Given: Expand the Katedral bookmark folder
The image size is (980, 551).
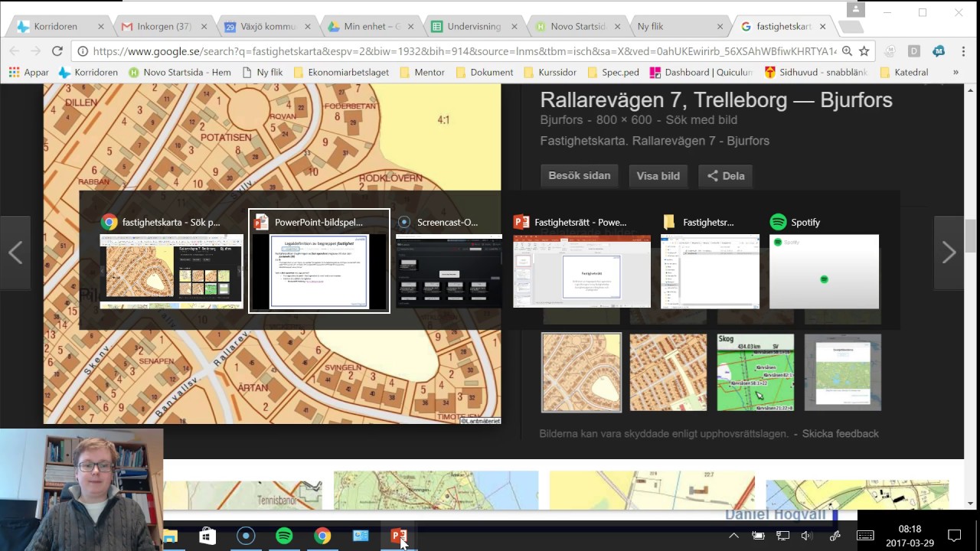Looking at the screenshot, I should coord(904,73).
